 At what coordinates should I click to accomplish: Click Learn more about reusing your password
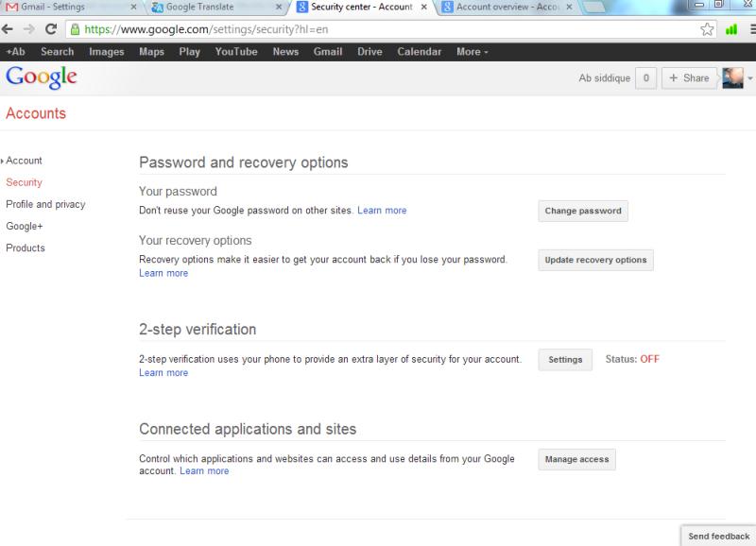(382, 210)
